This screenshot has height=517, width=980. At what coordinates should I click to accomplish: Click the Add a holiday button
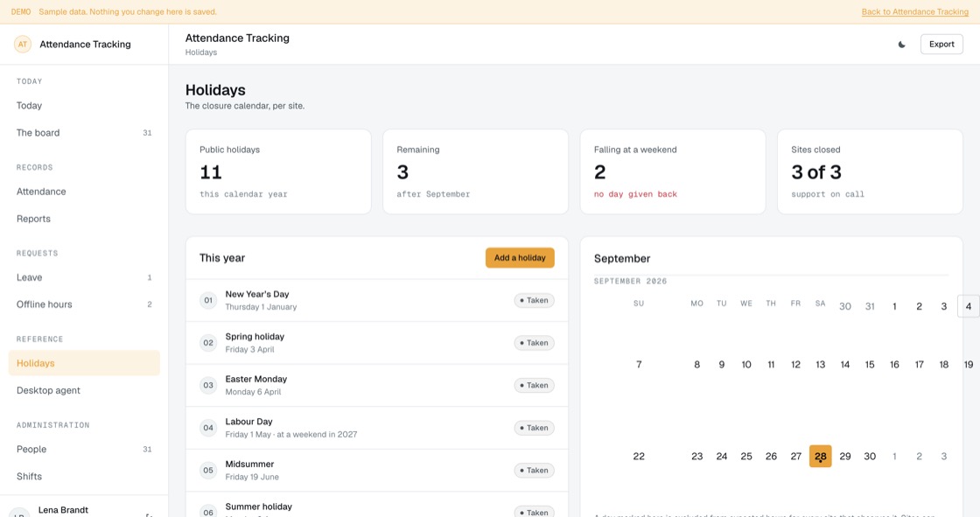520,257
